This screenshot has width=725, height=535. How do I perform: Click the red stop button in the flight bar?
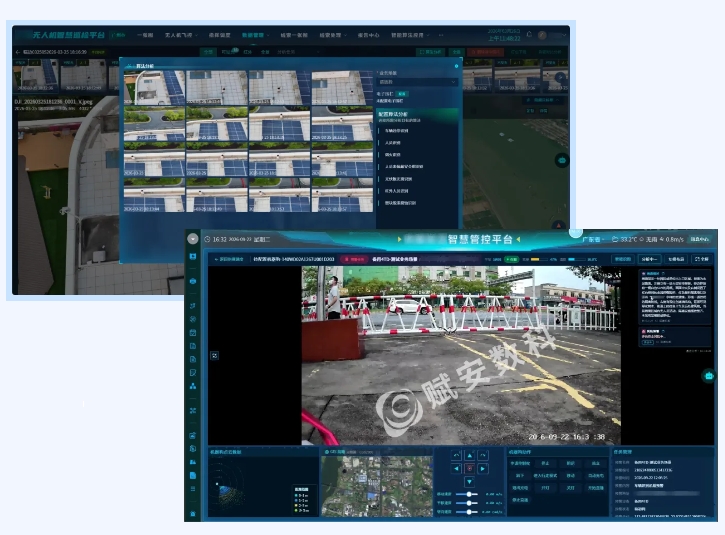point(354,259)
